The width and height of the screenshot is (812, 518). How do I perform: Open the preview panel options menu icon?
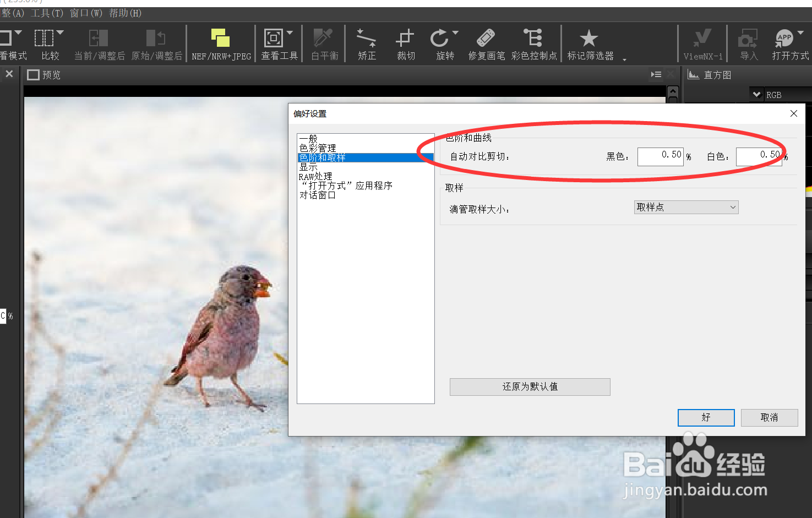656,74
